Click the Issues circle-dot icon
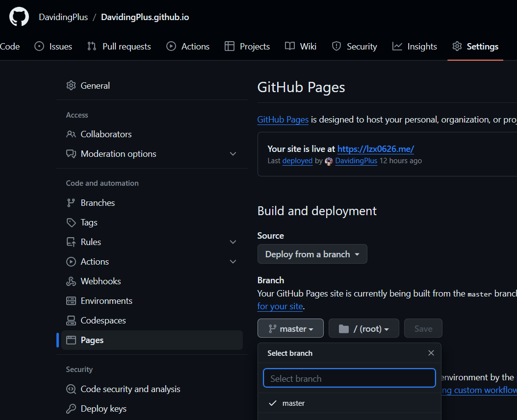The height and width of the screenshot is (420, 517). (39, 47)
